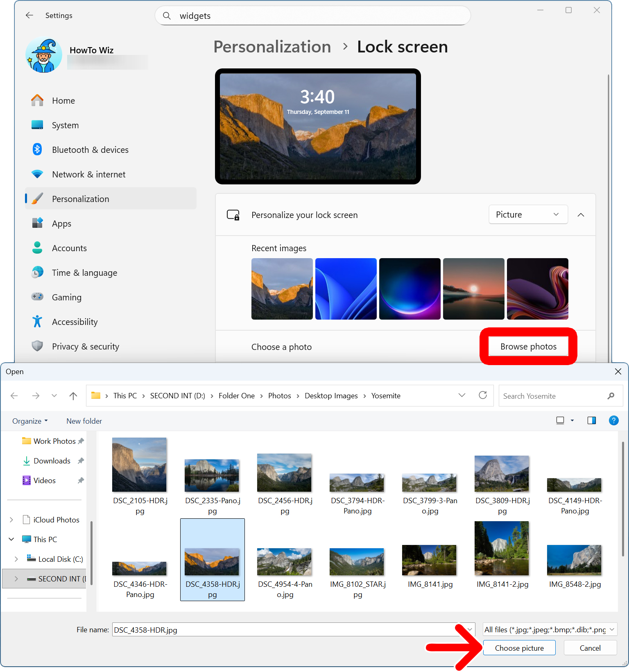Select file DSC_3809-HDR.jpg
629x672 pixels.
pyautogui.click(x=502, y=477)
